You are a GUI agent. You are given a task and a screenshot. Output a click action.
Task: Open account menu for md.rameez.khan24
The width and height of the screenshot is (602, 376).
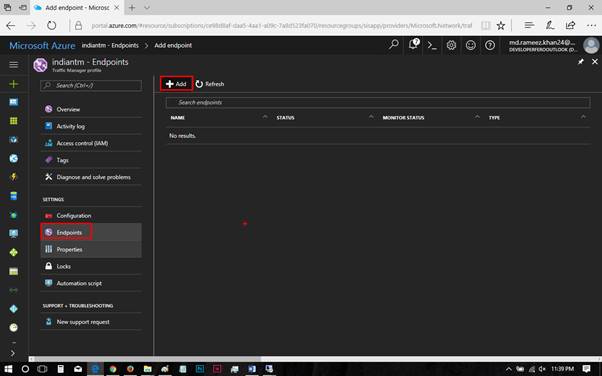pyautogui.click(x=553, y=45)
